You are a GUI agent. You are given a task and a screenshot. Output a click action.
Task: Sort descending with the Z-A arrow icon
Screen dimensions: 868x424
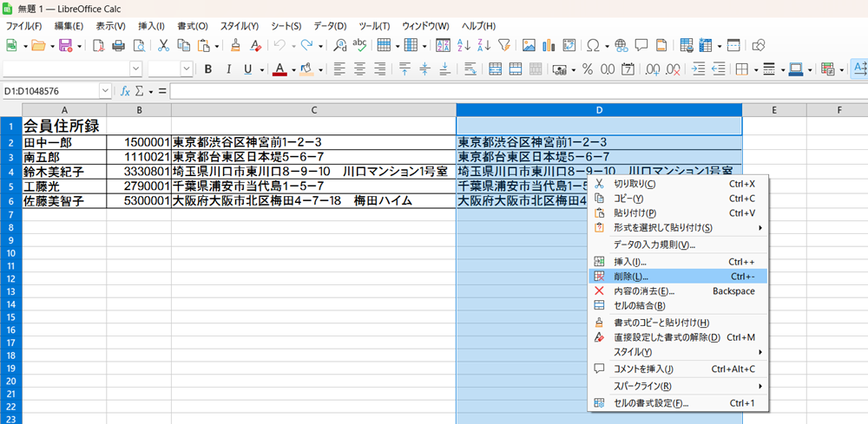click(x=483, y=45)
